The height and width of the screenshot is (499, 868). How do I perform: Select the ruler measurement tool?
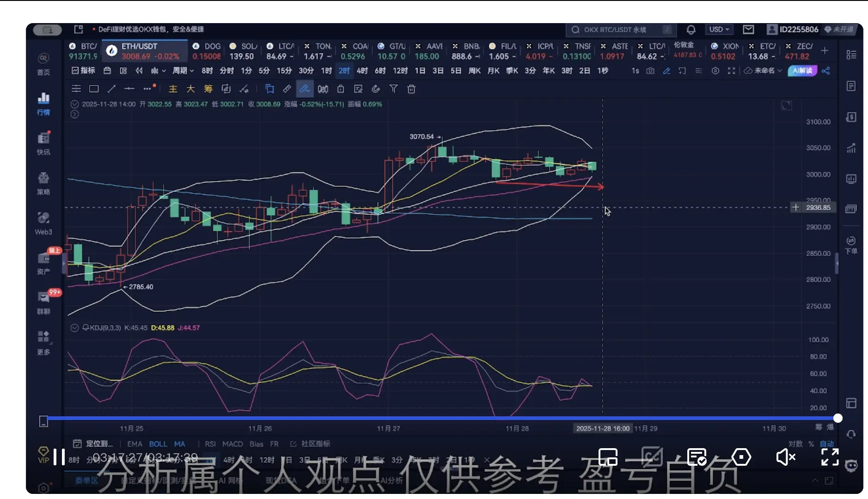tap(287, 89)
